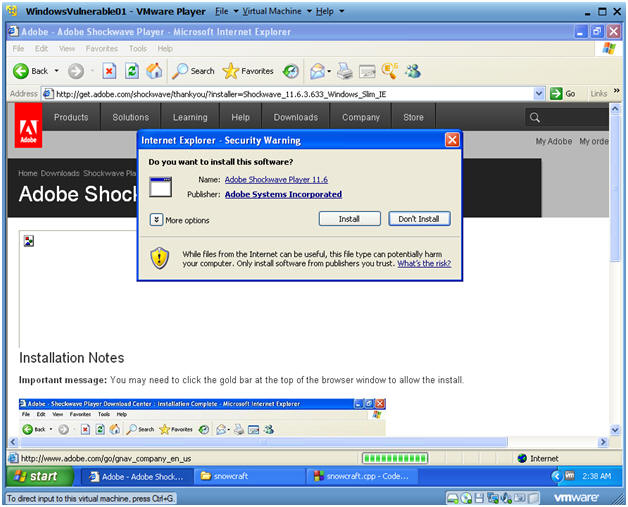Click the yellow security shield icon
Viewport: 628px width, 507px height.
[160, 258]
